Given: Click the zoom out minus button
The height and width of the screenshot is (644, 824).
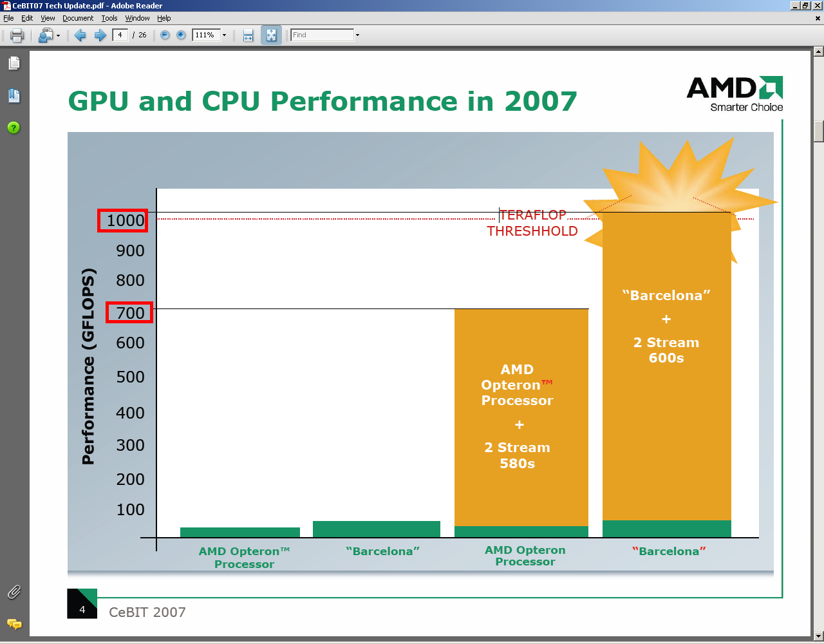Looking at the screenshot, I should [x=165, y=35].
